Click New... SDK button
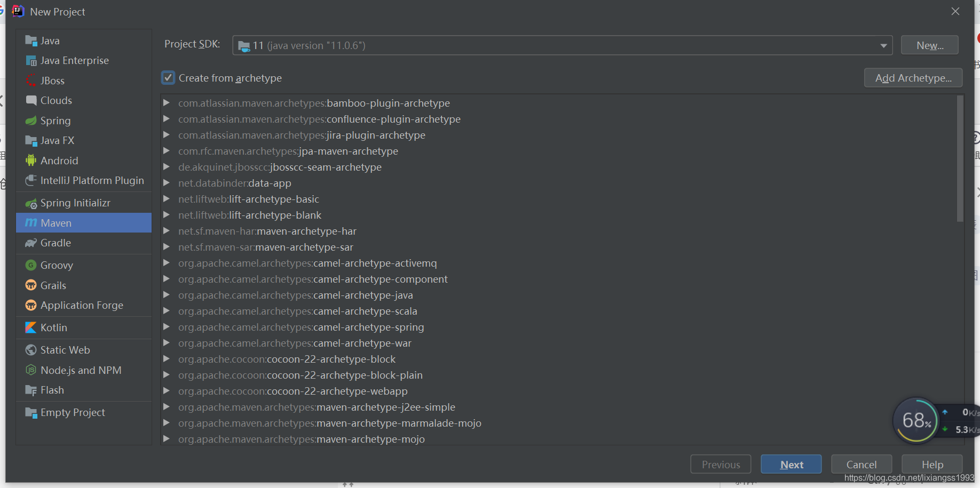The height and width of the screenshot is (488, 980). pyautogui.click(x=930, y=45)
